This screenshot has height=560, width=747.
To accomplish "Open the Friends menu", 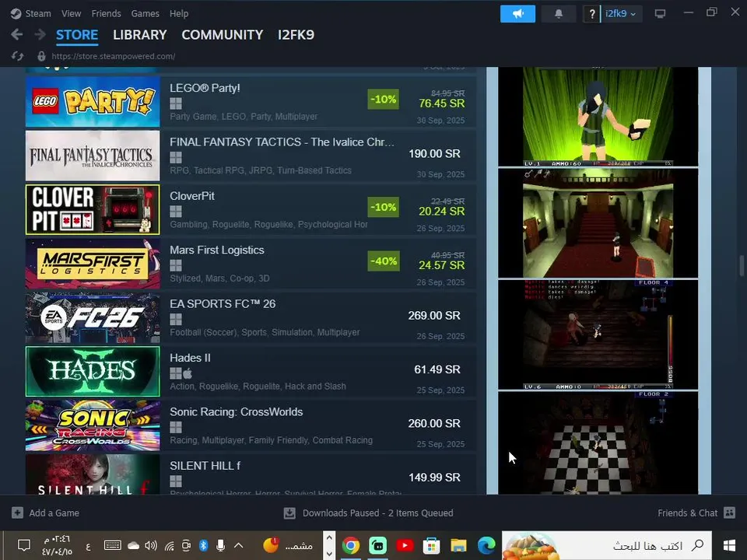I will pyautogui.click(x=107, y=14).
